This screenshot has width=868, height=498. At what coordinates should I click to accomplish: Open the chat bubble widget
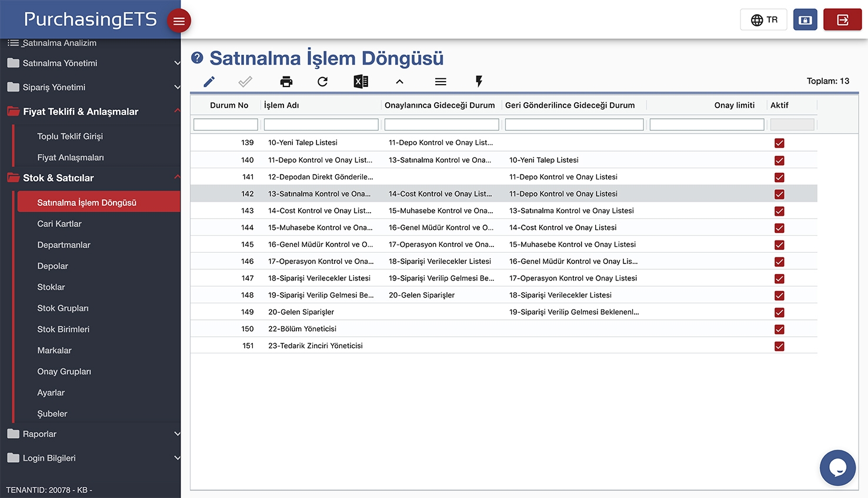point(837,467)
